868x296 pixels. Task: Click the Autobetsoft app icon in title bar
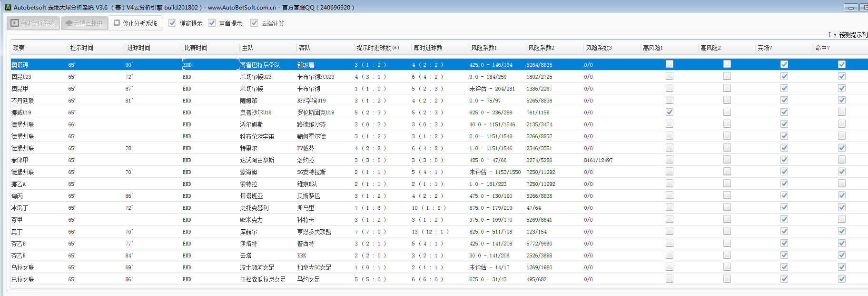pos(8,7)
